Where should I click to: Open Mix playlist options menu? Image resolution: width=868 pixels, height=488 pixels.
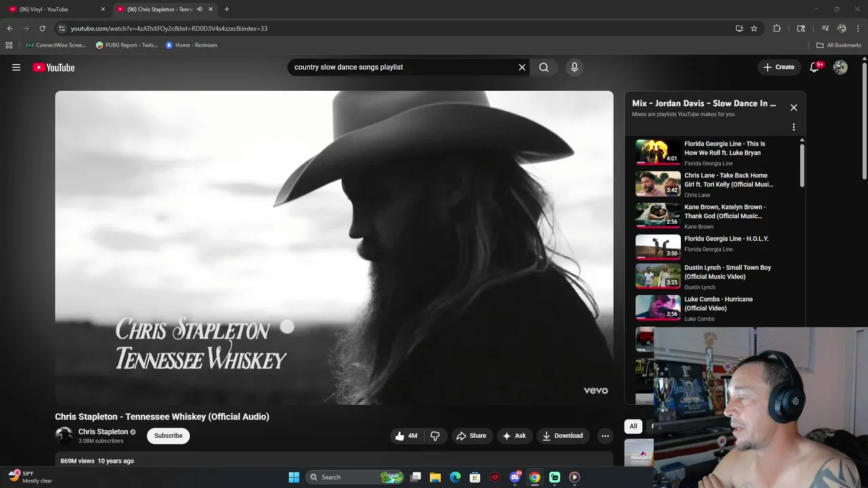(793, 127)
